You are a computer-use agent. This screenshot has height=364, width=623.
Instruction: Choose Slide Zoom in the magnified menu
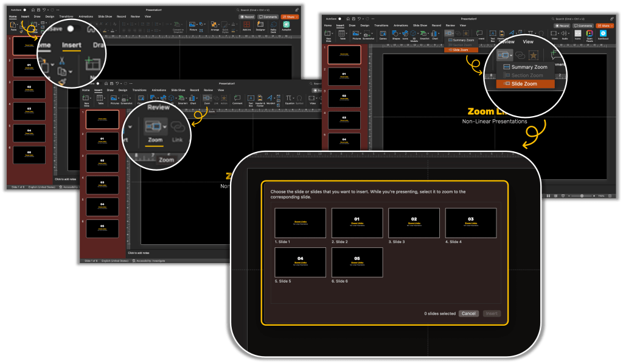click(524, 84)
